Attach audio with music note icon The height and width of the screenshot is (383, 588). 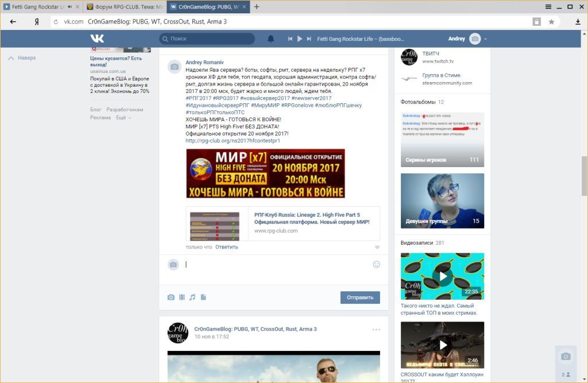(x=192, y=297)
